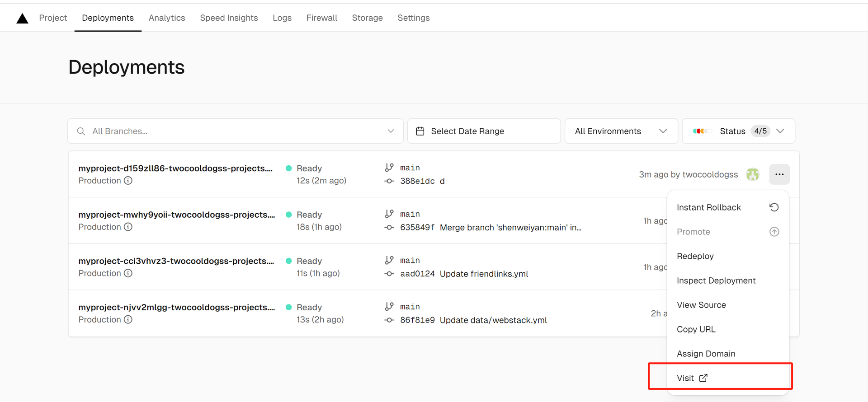Screen dimensions: 868x402
Task: Click the Vercel triangle logo
Action: point(22,18)
